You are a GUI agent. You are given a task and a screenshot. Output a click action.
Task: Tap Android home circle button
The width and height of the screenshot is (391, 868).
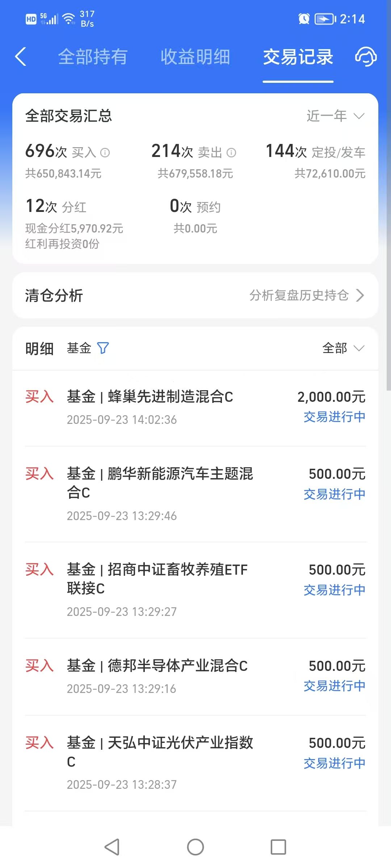click(x=195, y=847)
